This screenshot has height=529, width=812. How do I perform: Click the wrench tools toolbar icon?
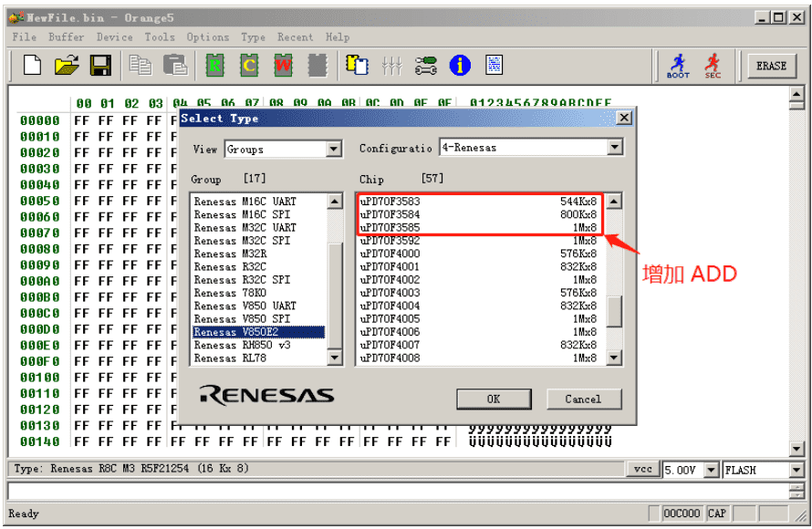point(426,66)
